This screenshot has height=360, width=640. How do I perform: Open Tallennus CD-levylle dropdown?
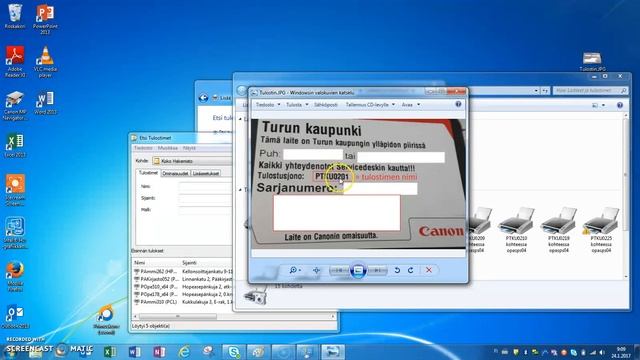370,105
